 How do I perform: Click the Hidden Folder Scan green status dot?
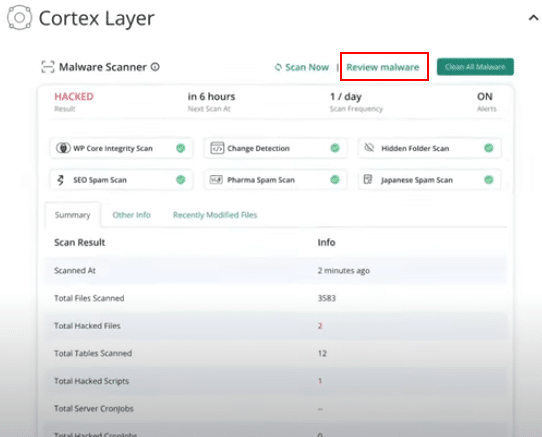click(488, 148)
